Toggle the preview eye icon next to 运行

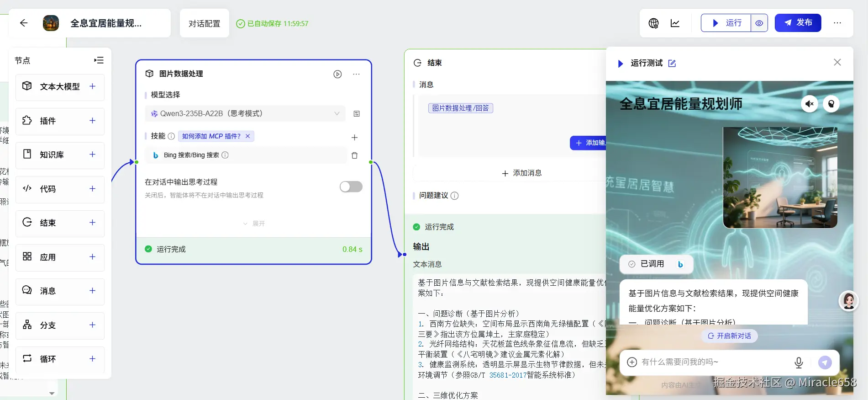pyautogui.click(x=759, y=23)
